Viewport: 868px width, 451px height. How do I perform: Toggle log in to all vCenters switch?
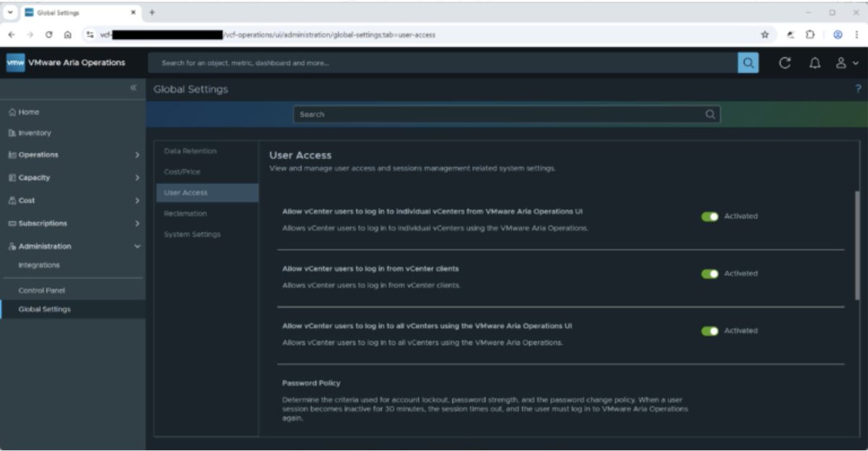pyautogui.click(x=710, y=330)
